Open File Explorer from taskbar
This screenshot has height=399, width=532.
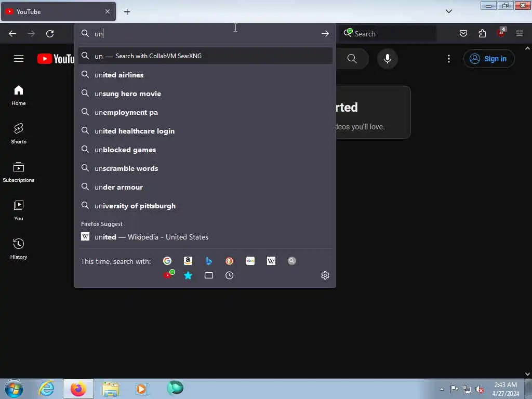coord(111,389)
